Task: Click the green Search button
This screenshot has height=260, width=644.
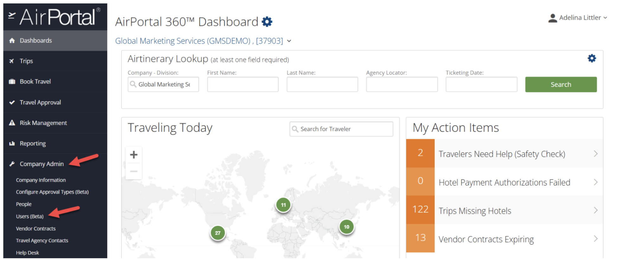Action: pos(561,84)
